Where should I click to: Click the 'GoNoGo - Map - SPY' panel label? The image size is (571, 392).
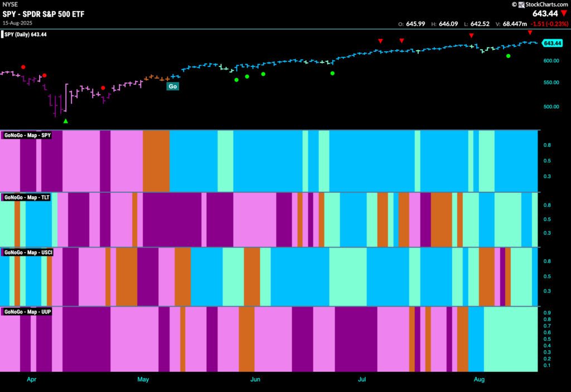(x=27, y=135)
